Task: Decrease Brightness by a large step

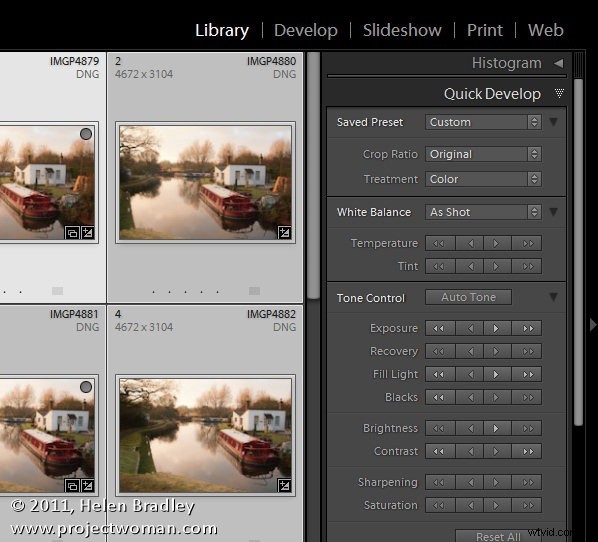Action: tap(440, 428)
